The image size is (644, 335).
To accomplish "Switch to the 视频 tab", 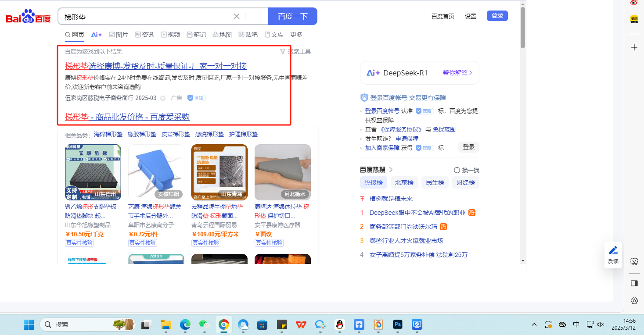I will click(x=170, y=35).
